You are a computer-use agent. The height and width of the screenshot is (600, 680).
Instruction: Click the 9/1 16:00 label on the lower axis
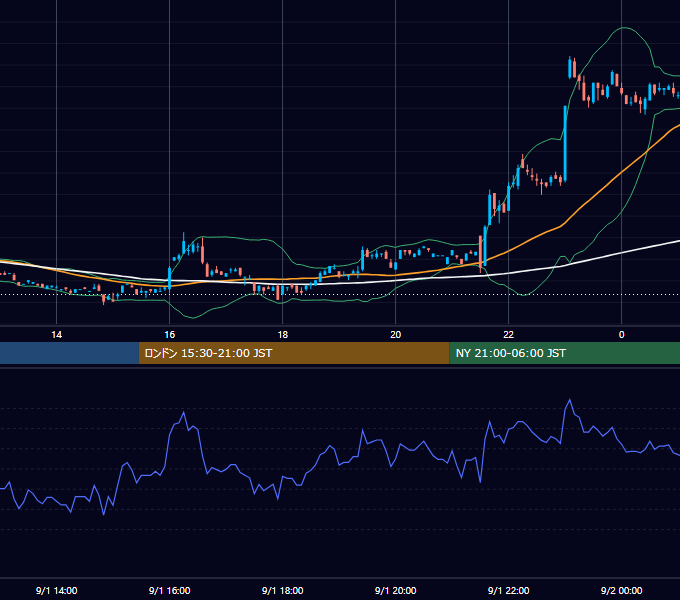[x=170, y=590]
